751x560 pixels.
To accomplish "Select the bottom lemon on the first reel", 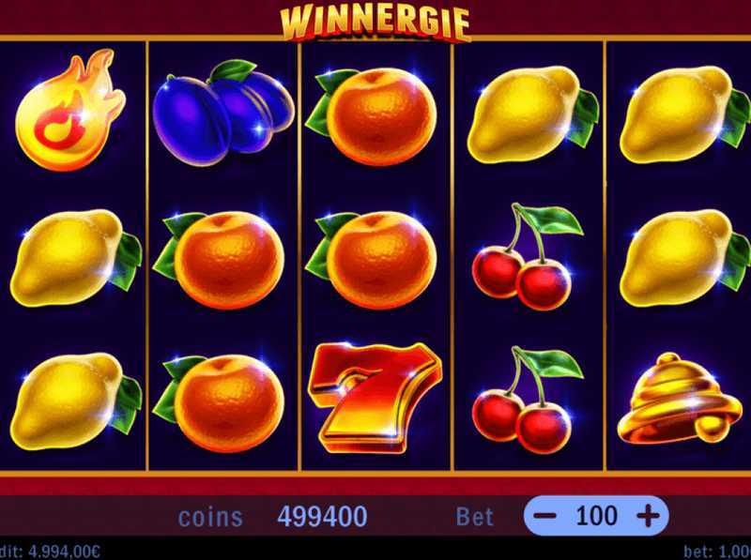I will click(76, 401).
